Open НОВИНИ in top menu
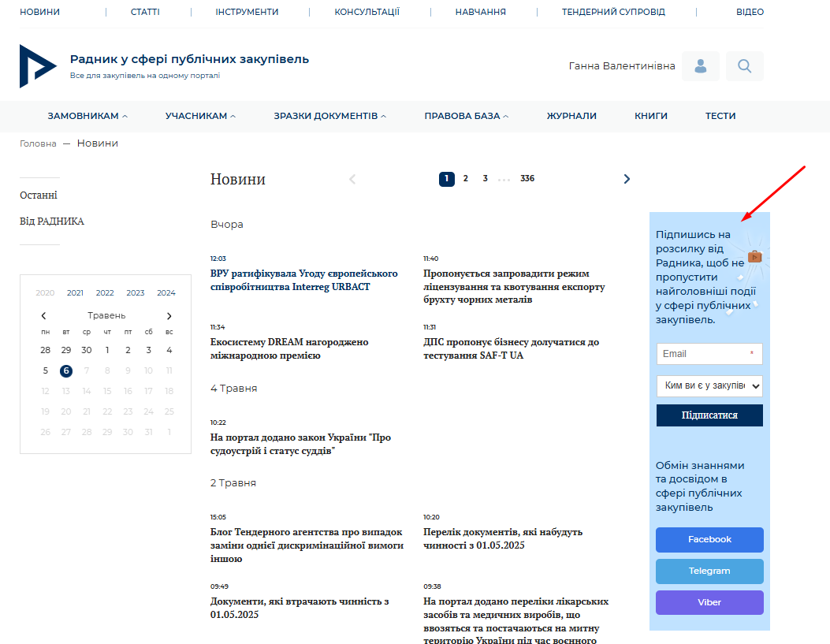Screen dimensions: 830x644 [39, 12]
